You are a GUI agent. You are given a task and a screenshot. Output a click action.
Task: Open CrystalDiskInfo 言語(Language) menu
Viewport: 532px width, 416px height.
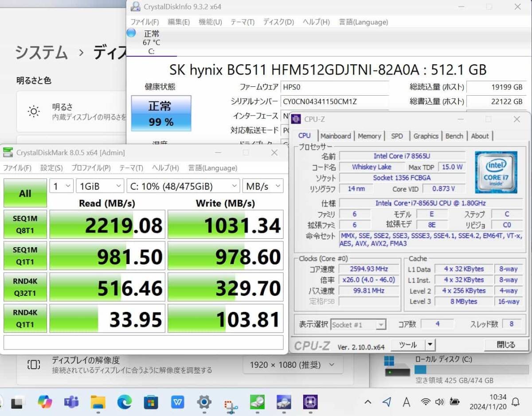(364, 22)
